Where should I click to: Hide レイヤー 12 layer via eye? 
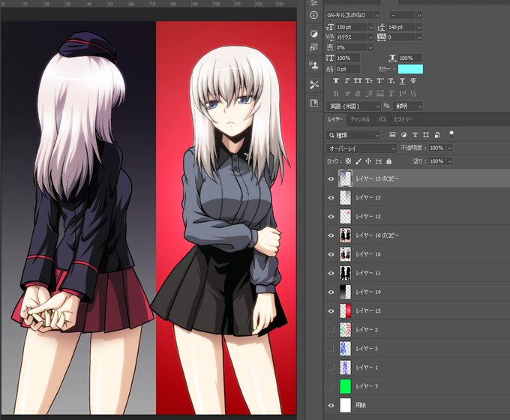pos(331,217)
